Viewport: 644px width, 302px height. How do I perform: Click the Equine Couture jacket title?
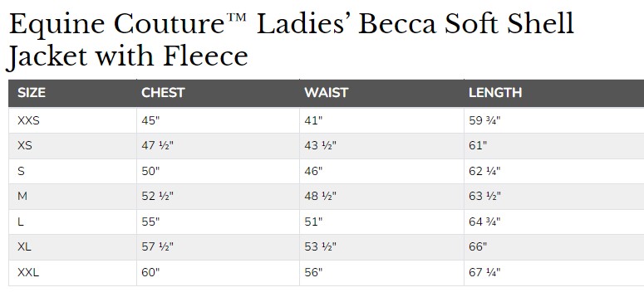point(289,40)
